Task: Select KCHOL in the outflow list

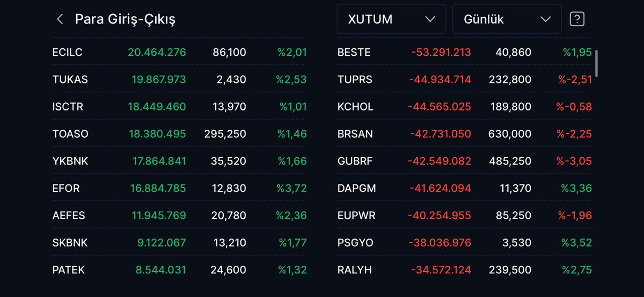Action: [x=465, y=107]
